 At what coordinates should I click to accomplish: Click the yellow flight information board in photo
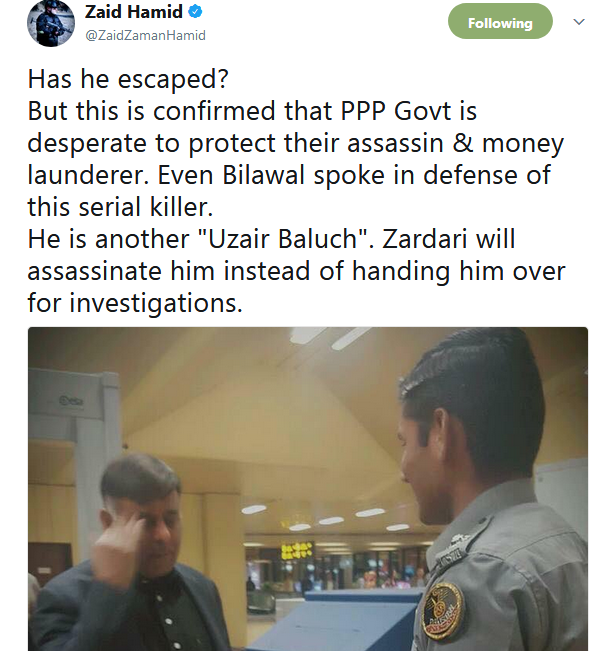(296, 551)
